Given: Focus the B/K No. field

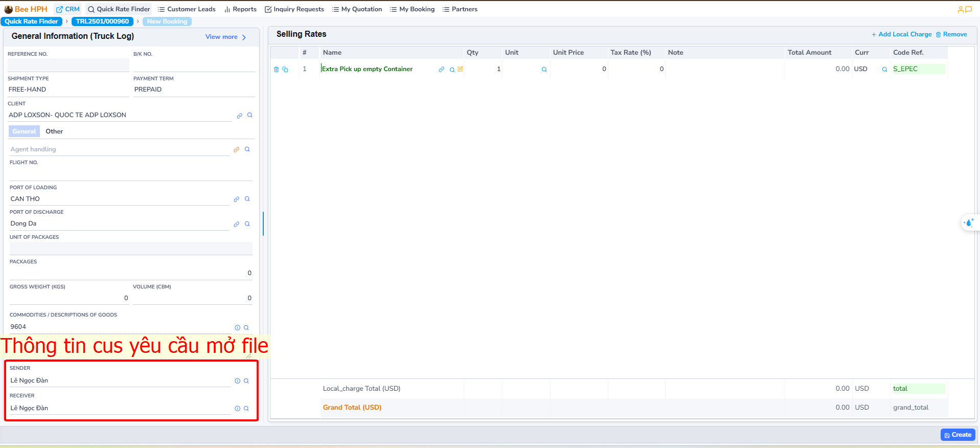Looking at the screenshot, I should tap(194, 65).
